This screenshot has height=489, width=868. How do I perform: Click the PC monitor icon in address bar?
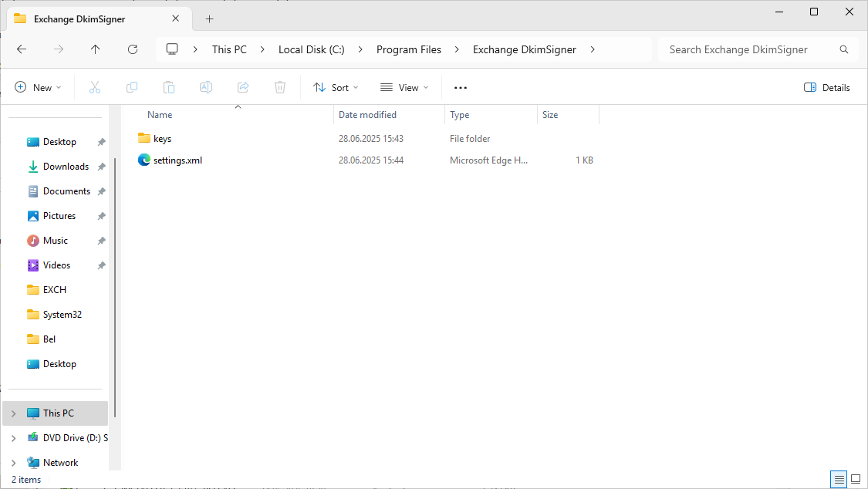(x=172, y=49)
